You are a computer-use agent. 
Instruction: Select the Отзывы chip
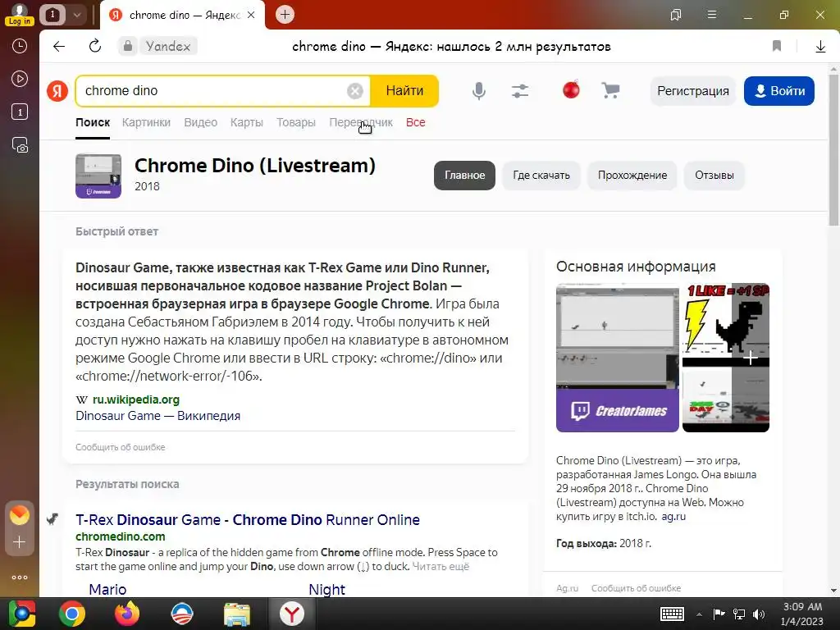(714, 176)
